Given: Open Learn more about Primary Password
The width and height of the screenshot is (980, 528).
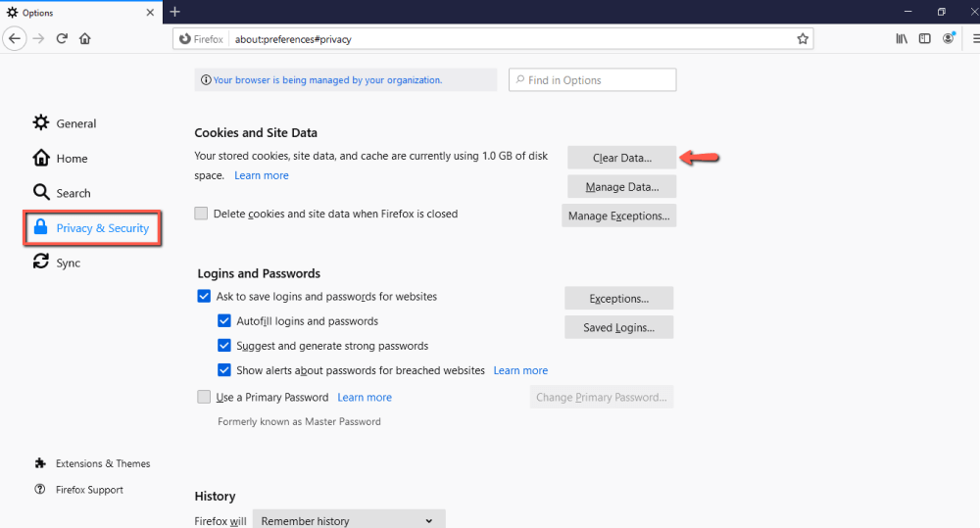Looking at the screenshot, I should (365, 398).
